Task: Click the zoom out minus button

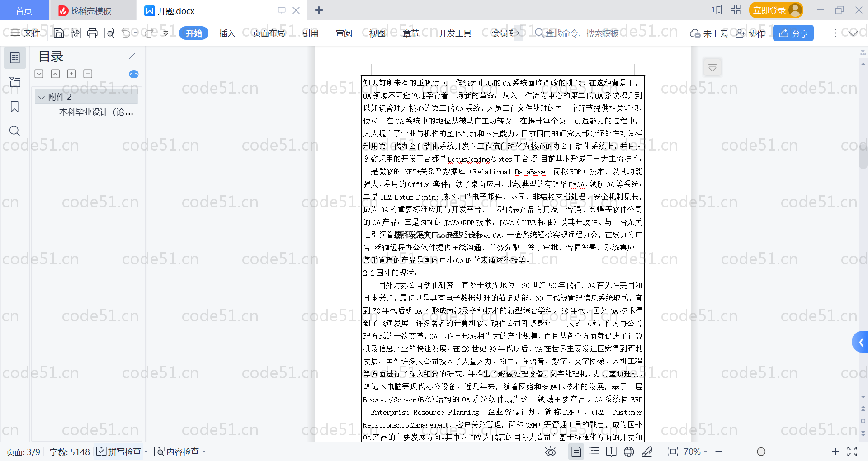Action: pos(719,452)
